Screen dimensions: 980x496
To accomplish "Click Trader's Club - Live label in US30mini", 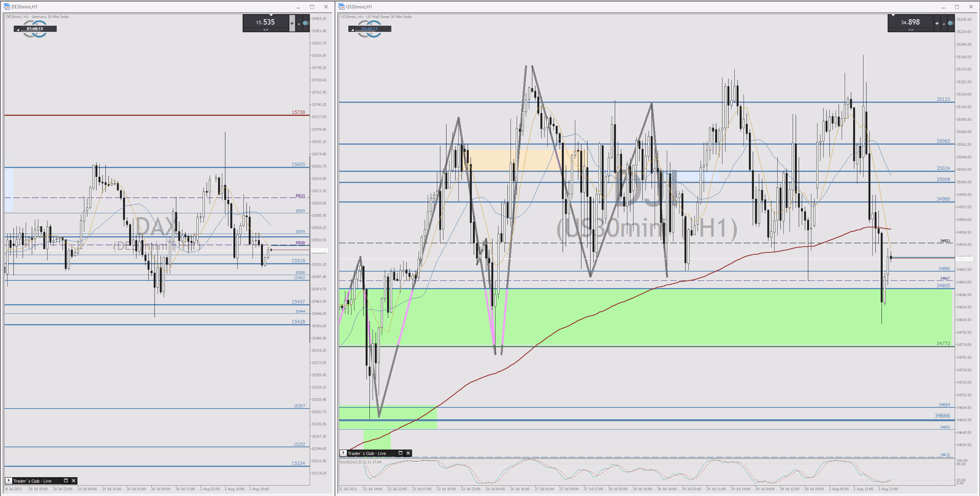I will point(367,453).
